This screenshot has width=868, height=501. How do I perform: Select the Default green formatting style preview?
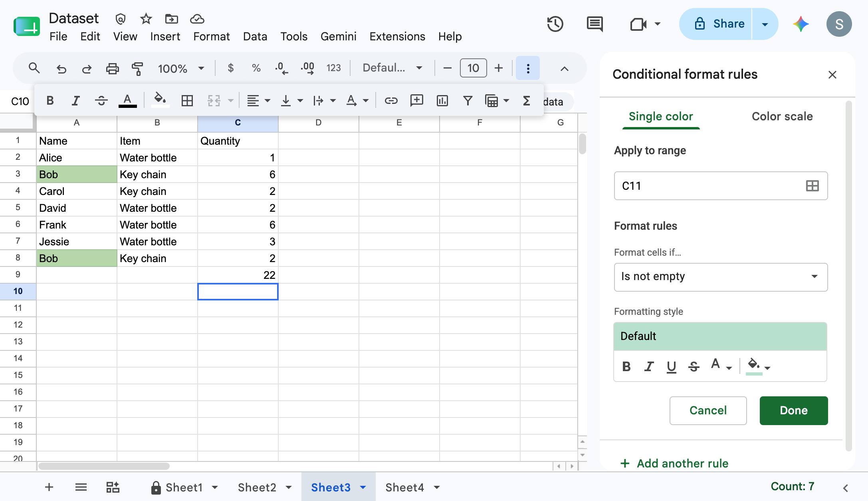point(720,336)
